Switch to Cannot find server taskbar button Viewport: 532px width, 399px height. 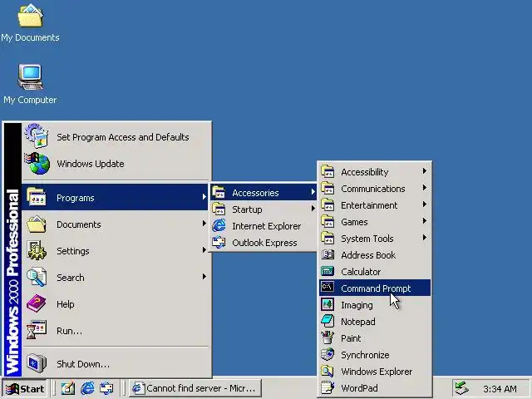tap(195, 388)
